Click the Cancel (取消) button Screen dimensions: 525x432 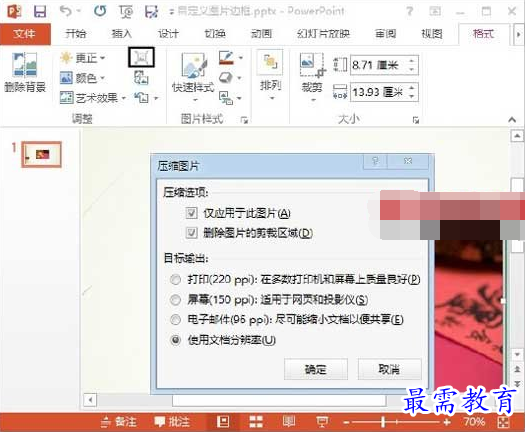(x=389, y=369)
